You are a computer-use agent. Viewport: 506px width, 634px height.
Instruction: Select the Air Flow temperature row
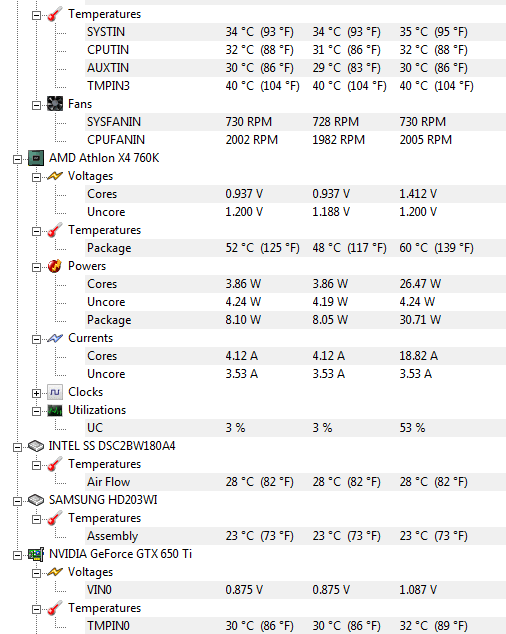[295, 482]
